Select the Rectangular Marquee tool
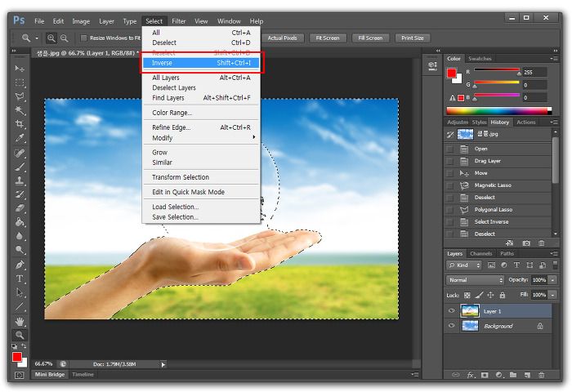The image size is (572, 392). point(20,82)
